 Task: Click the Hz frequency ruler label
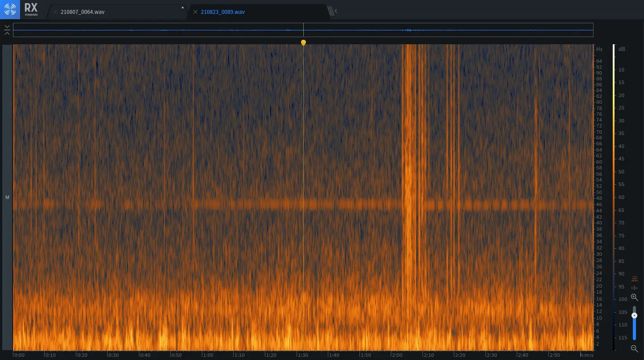tap(599, 49)
